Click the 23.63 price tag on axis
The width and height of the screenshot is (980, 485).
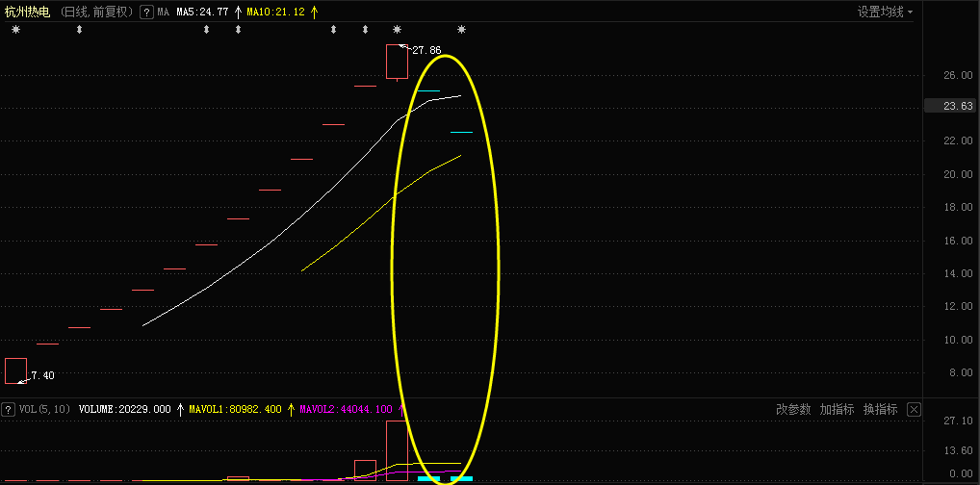(949, 106)
